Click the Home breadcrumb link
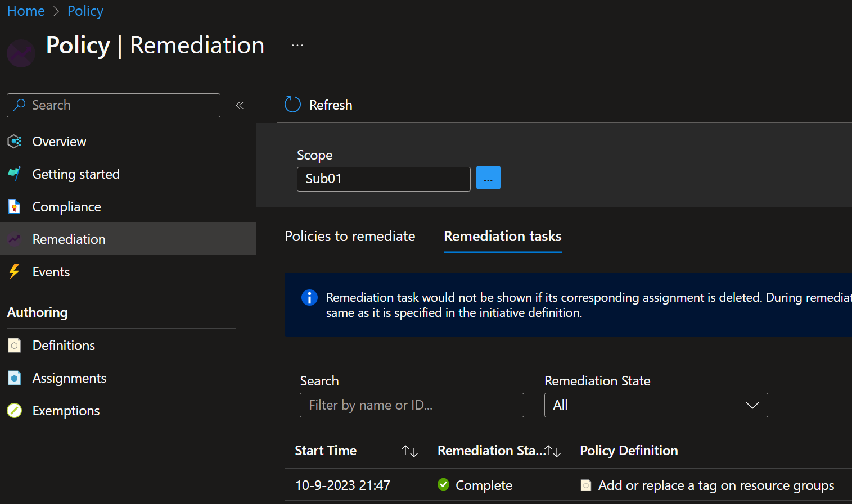Image resolution: width=852 pixels, height=504 pixels. [26, 11]
